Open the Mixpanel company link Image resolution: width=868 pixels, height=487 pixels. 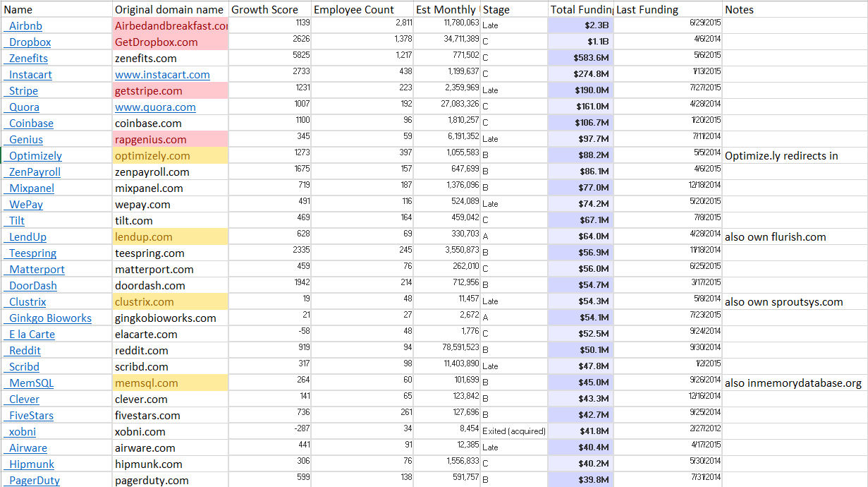(x=32, y=188)
